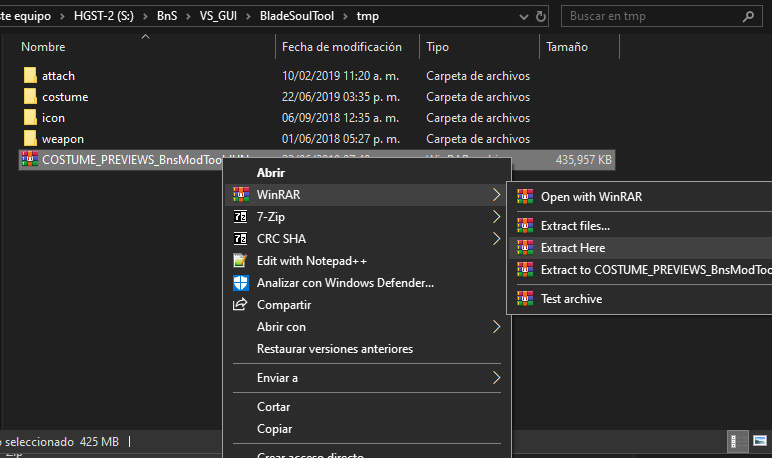This screenshot has height=458, width=772.
Task: Click the weapon folder icon
Action: 30,139
